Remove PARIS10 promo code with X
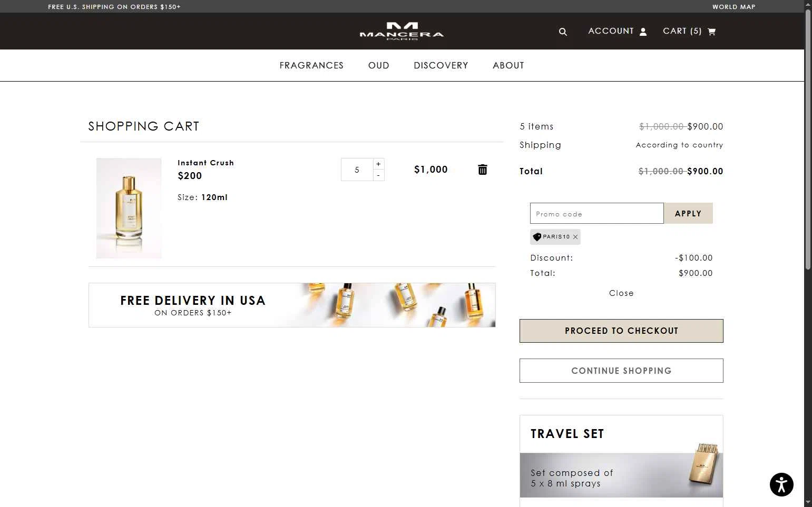 575,237
